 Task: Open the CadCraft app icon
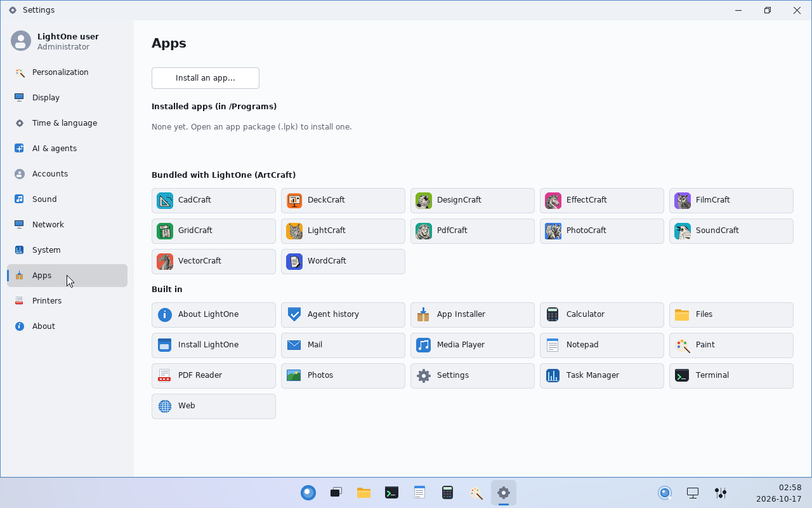(x=165, y=201)
